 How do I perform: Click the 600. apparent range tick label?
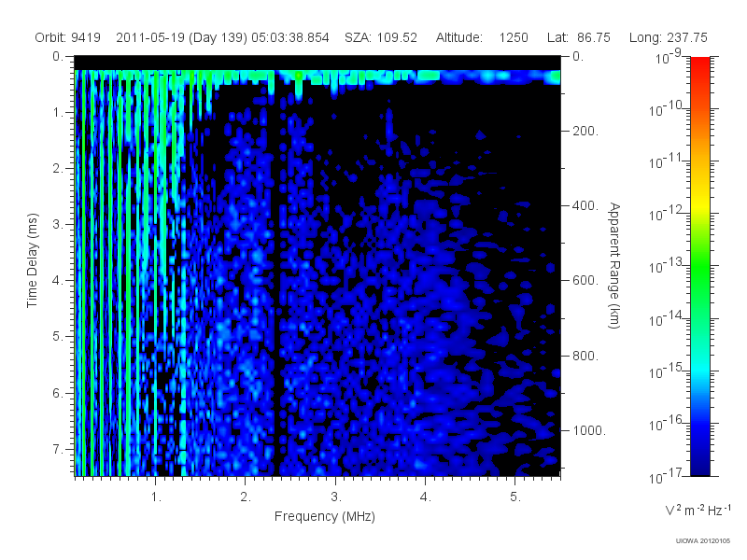[x=585, y=281]
